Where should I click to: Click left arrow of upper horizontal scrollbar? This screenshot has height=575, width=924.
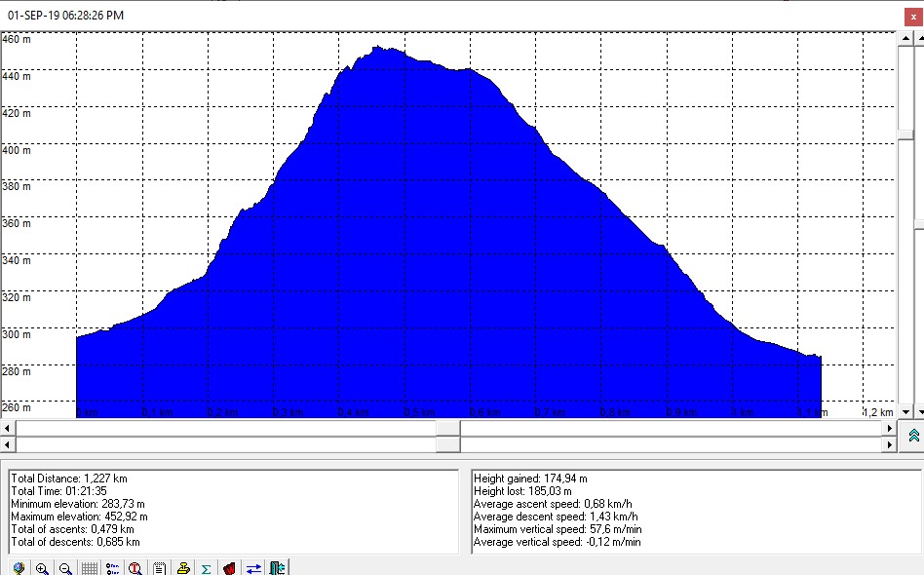[9, 428]
